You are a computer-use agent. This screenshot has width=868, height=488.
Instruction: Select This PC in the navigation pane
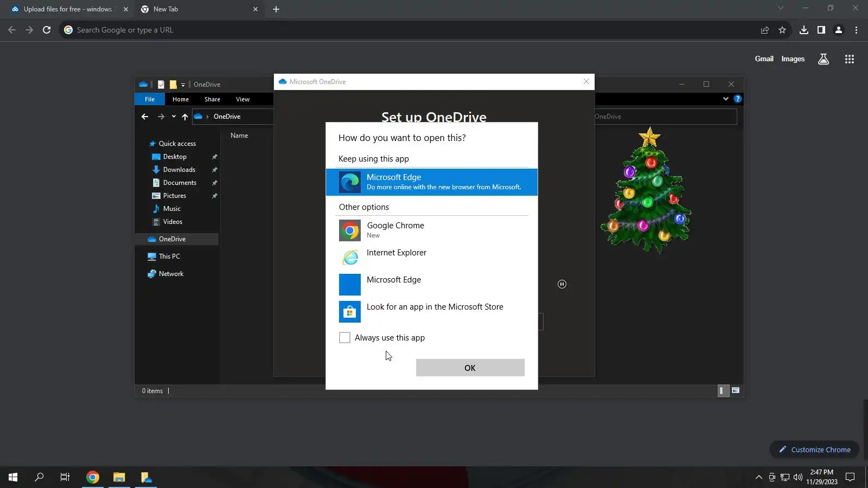[169, 256]
